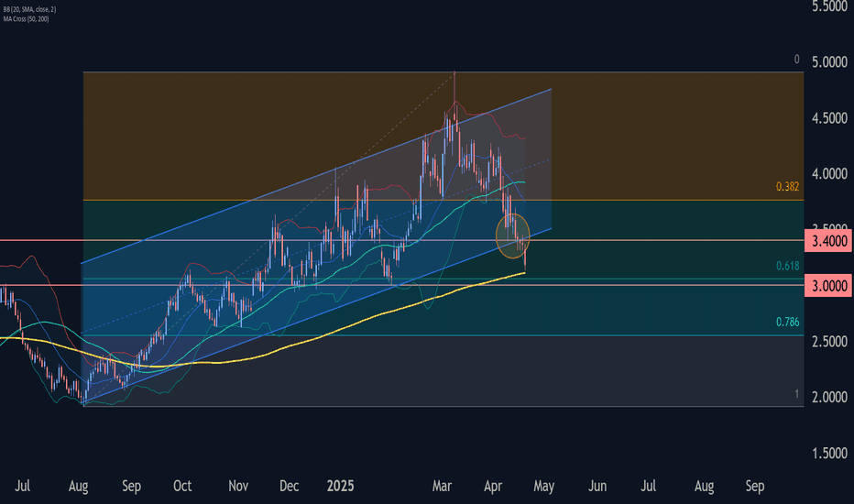
Task: Click the 5.5000 price axis label
Action: tap(829, 6)
